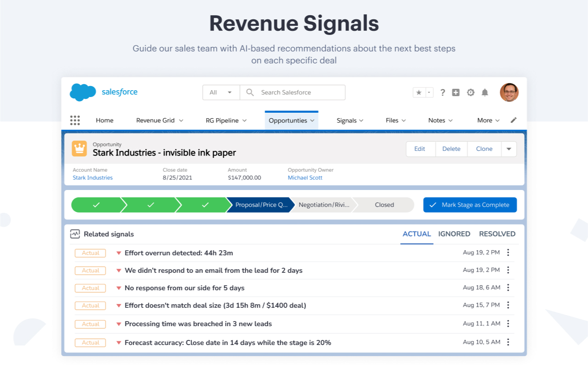Open the Forecast accuracy signal
Viewport: 588px width, 368px height.
tap(228, 343)
